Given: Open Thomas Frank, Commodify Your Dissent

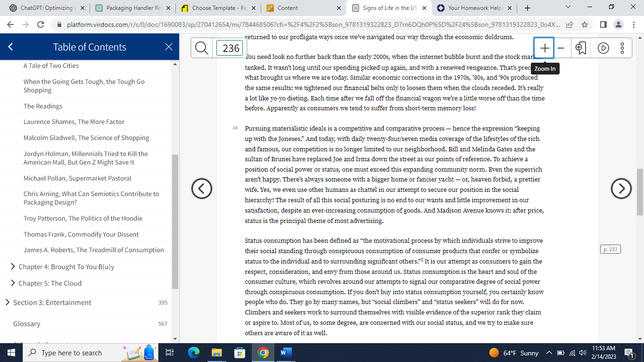Looking at the screenshot, I should coord(81,234).
